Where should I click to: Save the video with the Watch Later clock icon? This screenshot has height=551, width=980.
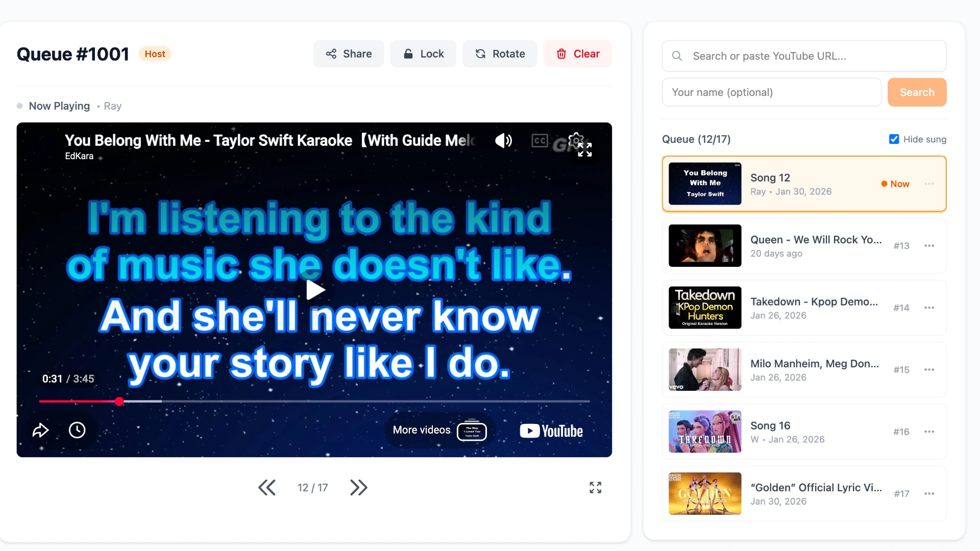tap(77, 430)
